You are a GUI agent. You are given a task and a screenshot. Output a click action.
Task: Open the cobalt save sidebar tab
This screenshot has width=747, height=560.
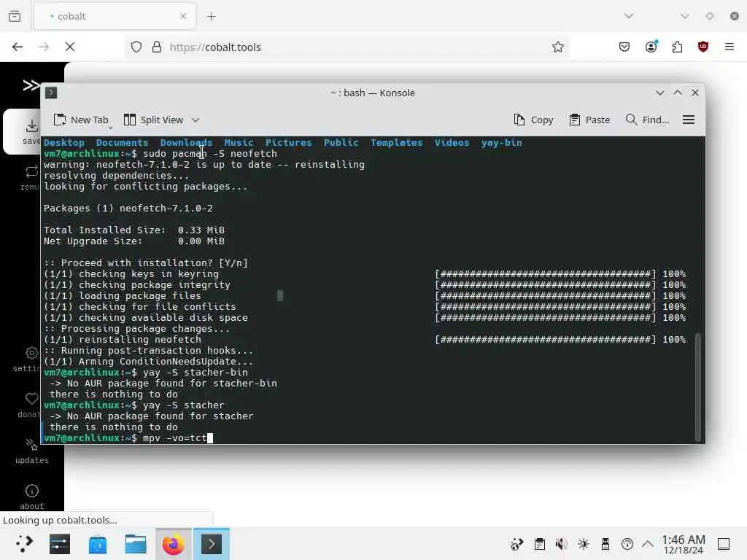pyautogui.click(x=22, y=131)
